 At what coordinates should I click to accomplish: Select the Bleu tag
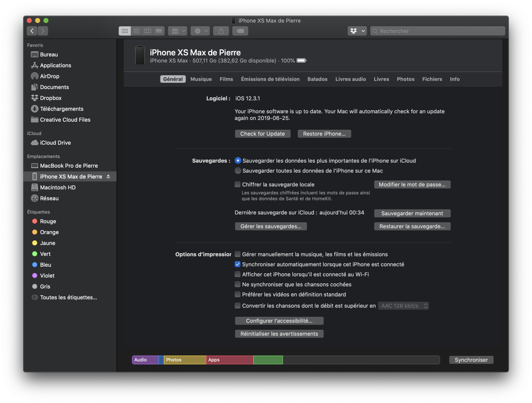click(x=42, y=265)
